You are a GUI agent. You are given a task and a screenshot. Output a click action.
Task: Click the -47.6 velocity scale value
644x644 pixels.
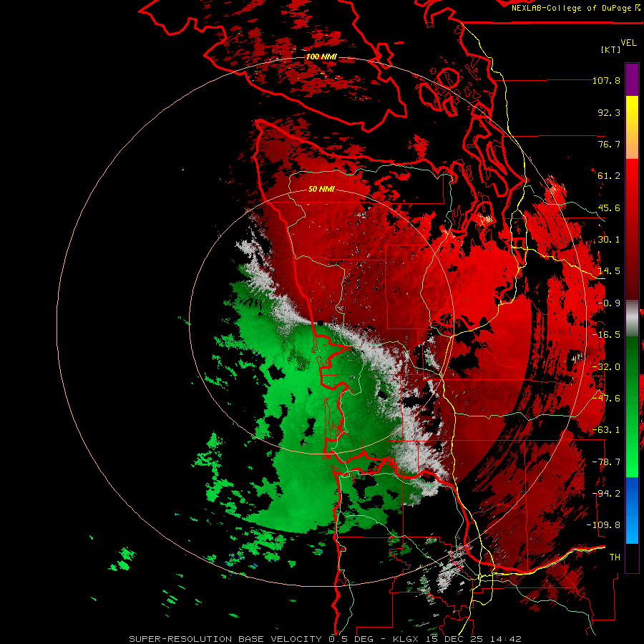pyautogui.click(x=606, y=399)
